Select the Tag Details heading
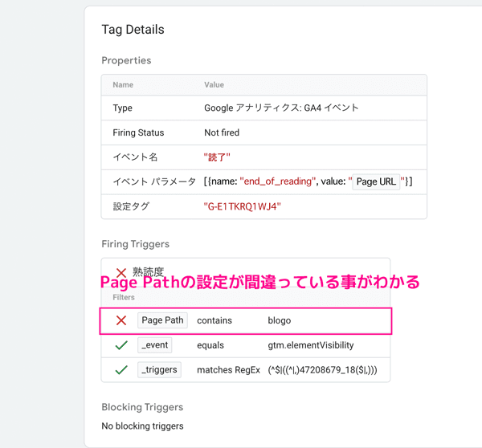482x448 pixels. tap(133, 30)
